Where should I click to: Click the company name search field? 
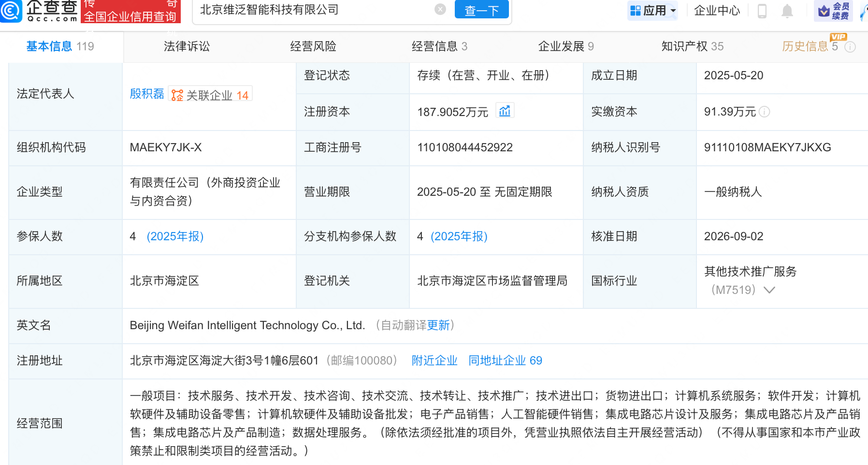[314, 10]
